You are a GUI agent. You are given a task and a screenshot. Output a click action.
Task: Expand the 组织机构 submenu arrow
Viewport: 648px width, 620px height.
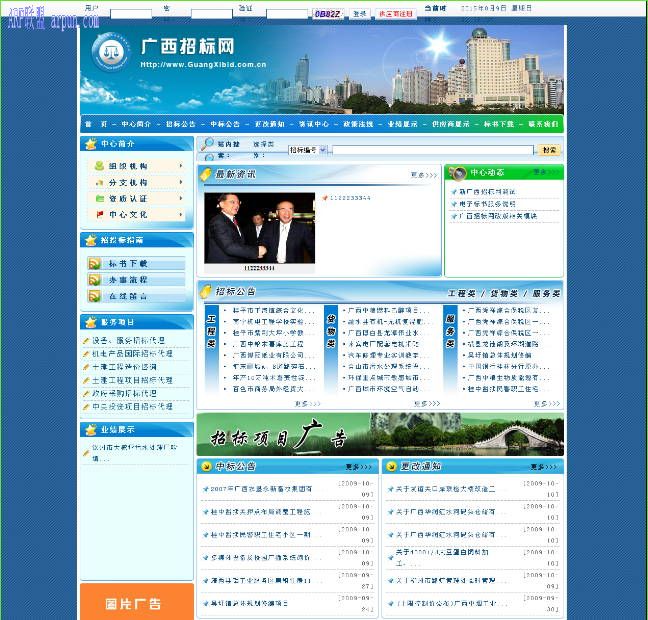181,165
